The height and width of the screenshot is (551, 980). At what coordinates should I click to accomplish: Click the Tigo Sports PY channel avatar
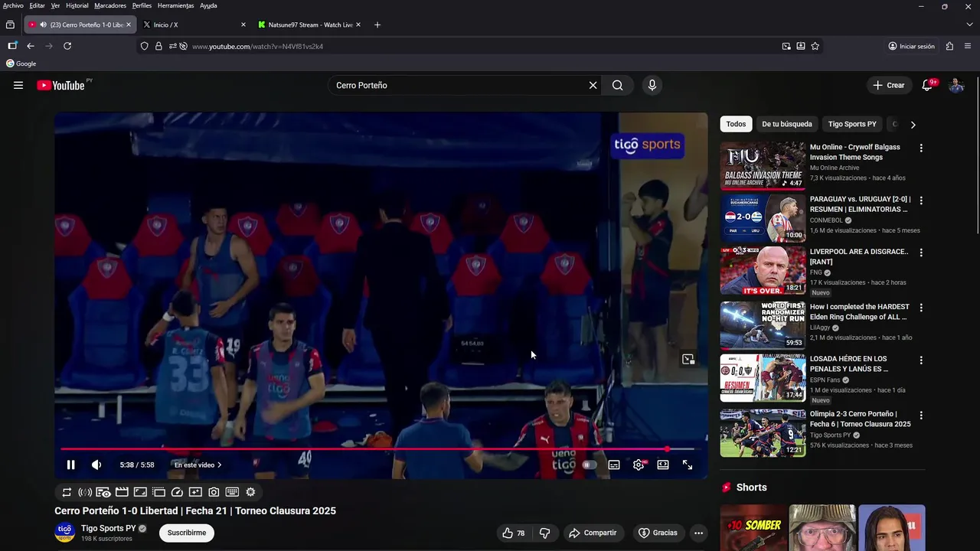(x=65, y=533)
